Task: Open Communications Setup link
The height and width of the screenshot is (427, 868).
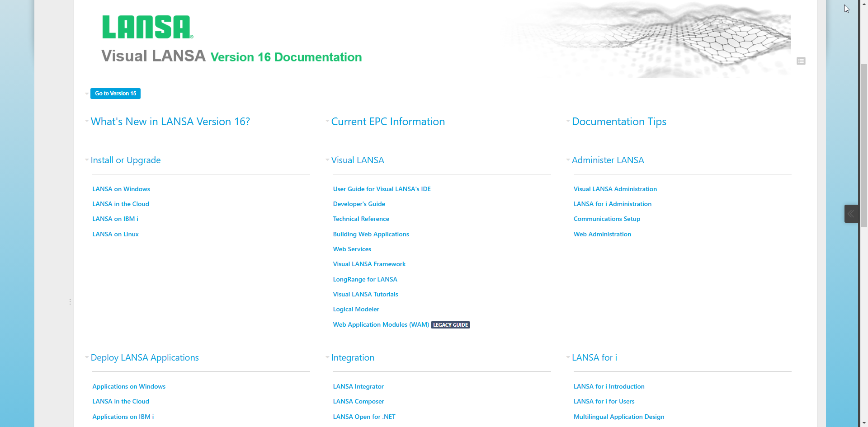Action: click(x=607, y=219)
